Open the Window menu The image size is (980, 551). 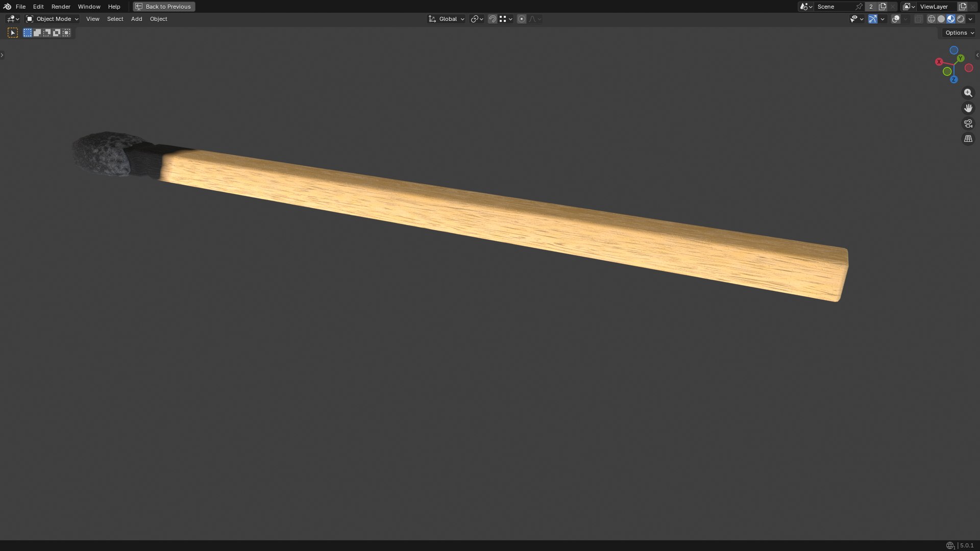pyautogui.click(x=89, y=7)
